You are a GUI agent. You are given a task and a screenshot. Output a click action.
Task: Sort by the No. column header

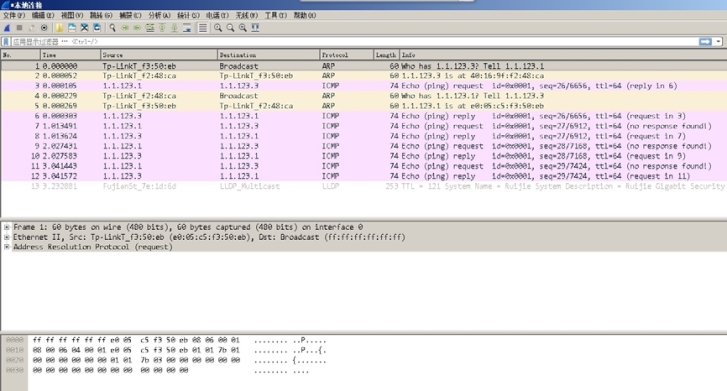coord(20,55)
